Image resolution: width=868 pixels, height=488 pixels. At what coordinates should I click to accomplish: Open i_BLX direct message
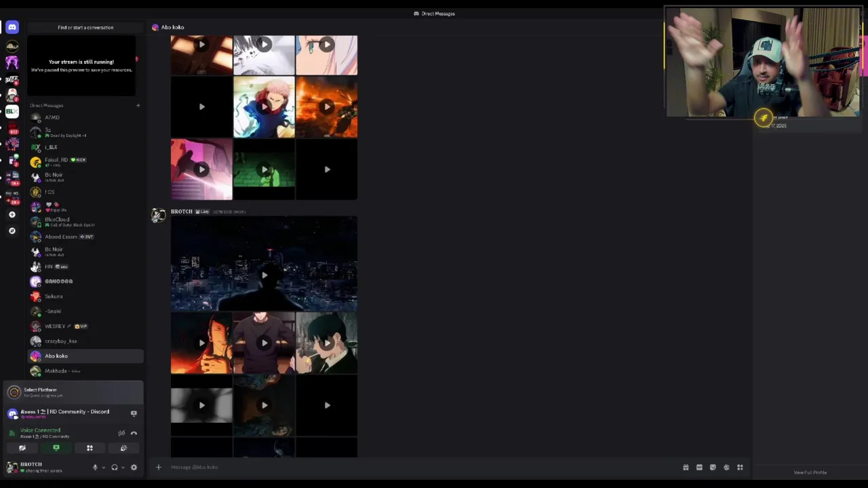tap(85, 147)
